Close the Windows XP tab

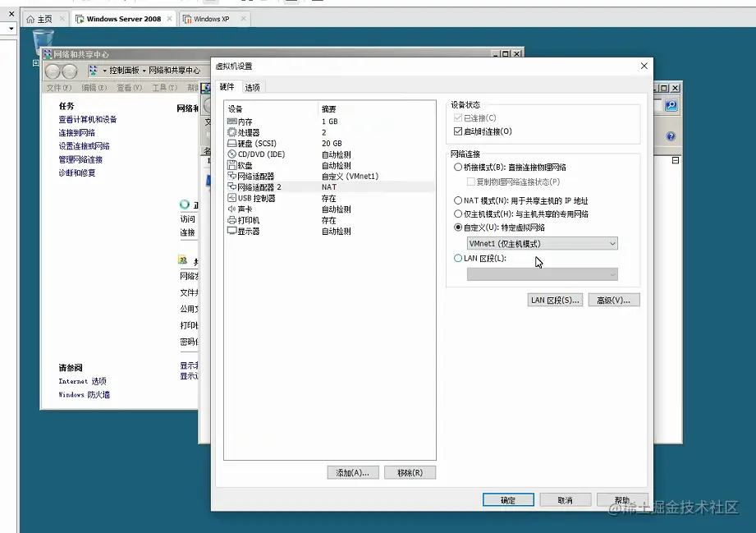click(x=244, y=19)
